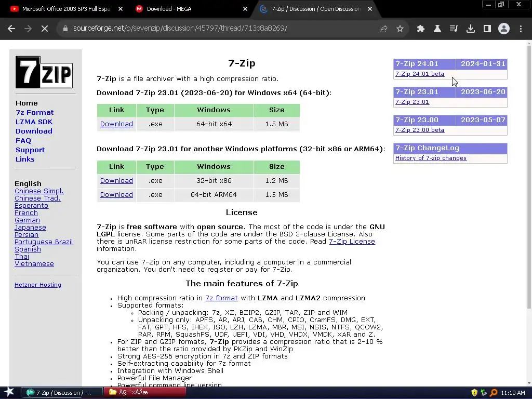Open the extensions puzzle icon
Image resolution: width=532 pixels, height=399 pixels.
click(x=421, y=29)
